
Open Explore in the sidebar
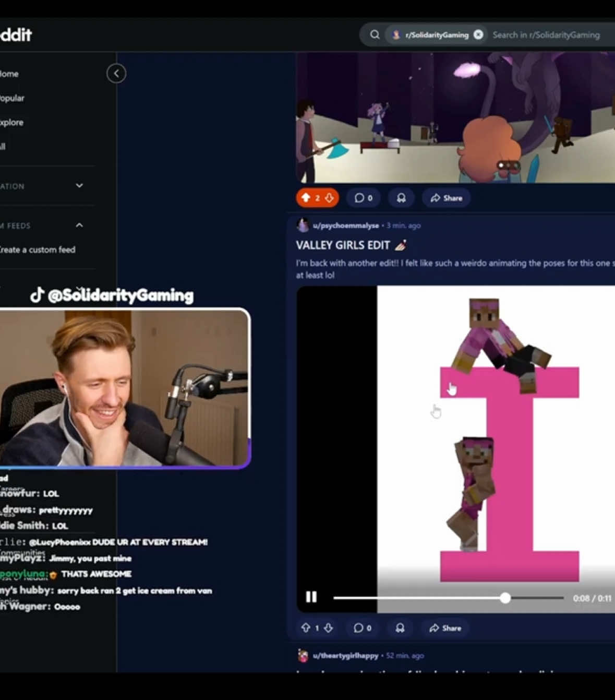(x=11, y=122)
